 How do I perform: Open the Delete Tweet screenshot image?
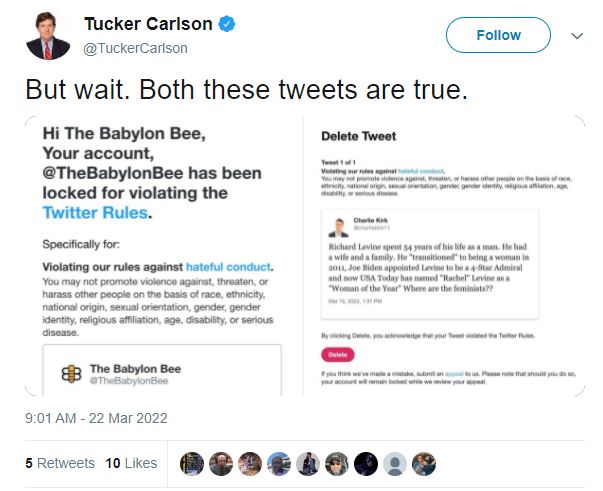click(445, 256)
